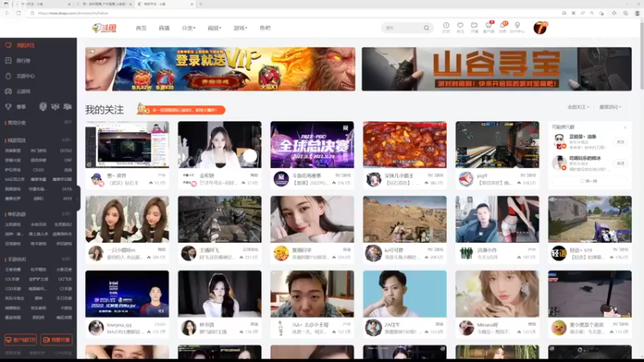This screenshot has width=644, height=362.
Task: Open a new browser tab with plus
Action: click(200, 4)
